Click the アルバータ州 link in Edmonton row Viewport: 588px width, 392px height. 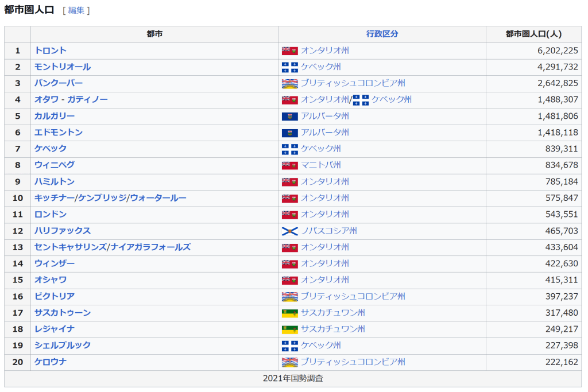pos(325,133)
